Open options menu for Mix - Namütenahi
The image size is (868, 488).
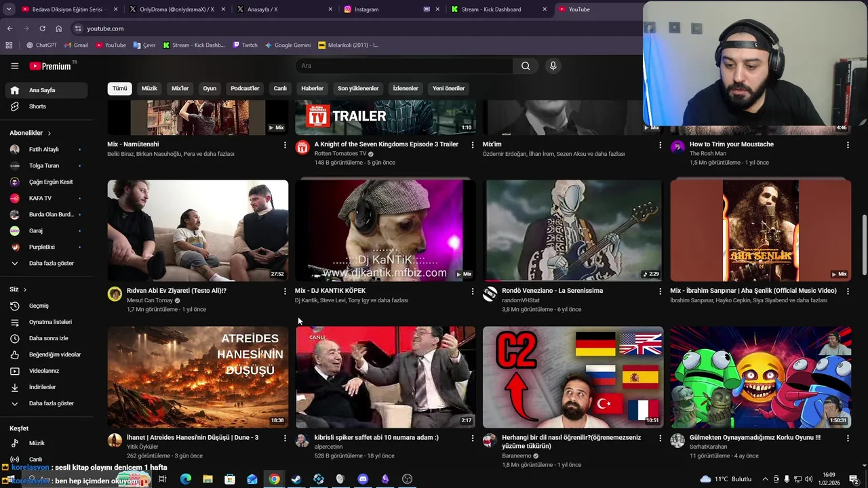pyautogui.click(x=285, y=145)
